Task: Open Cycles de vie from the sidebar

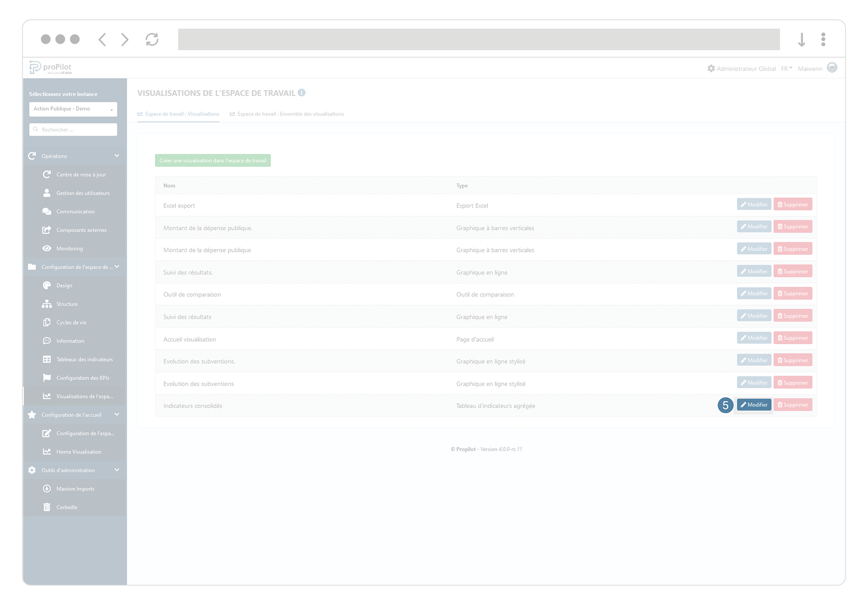Action: (47, 322)
